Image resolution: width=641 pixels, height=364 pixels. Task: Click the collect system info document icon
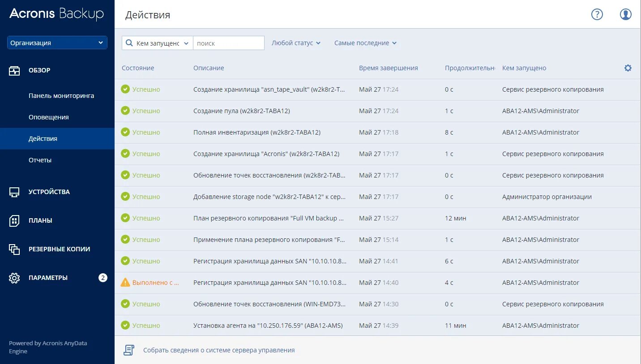point(129,350)
